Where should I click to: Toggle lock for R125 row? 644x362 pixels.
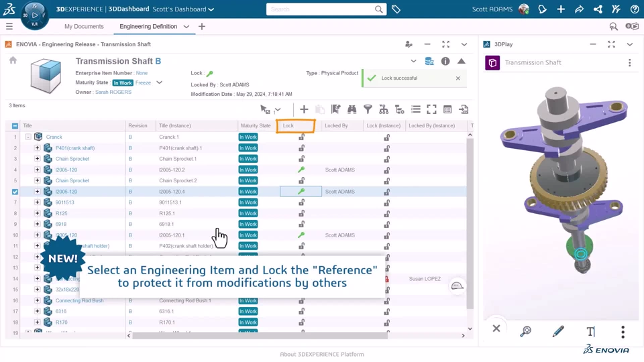[301, 213]
